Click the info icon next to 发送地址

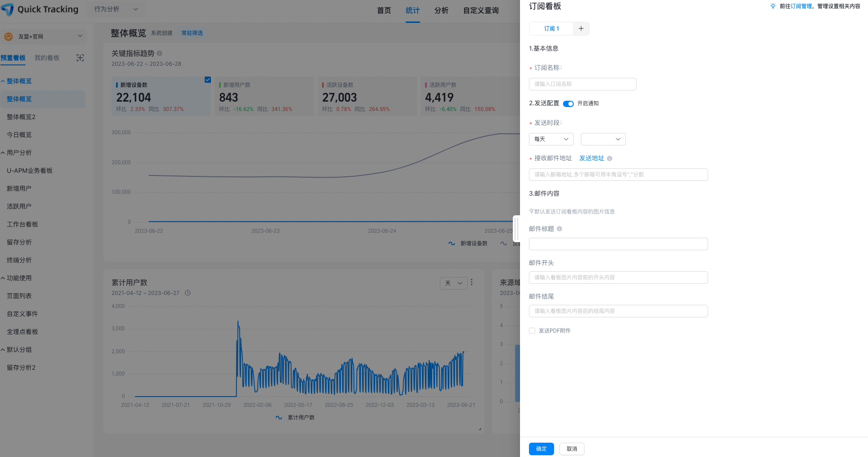[610, 158]
